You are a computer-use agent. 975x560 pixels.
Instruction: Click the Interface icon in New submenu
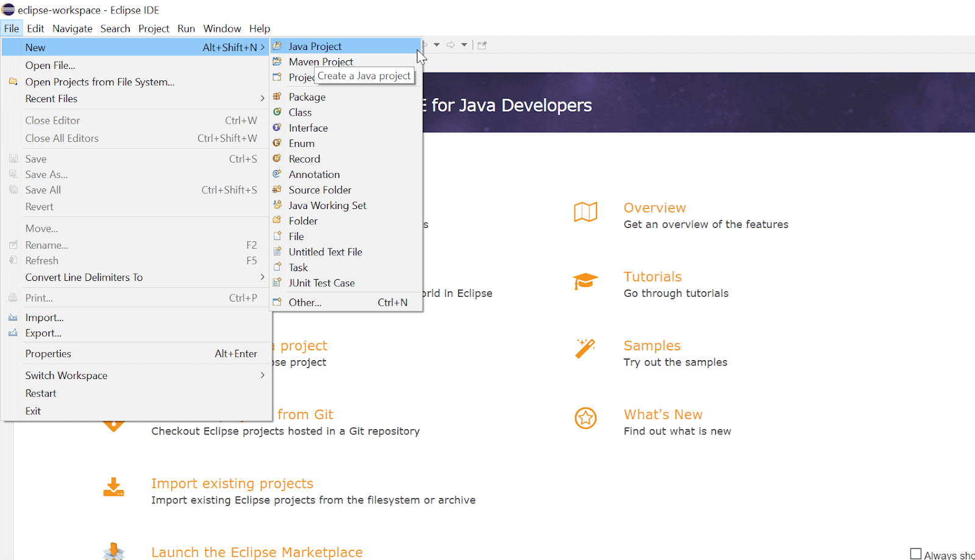point(277,127)
